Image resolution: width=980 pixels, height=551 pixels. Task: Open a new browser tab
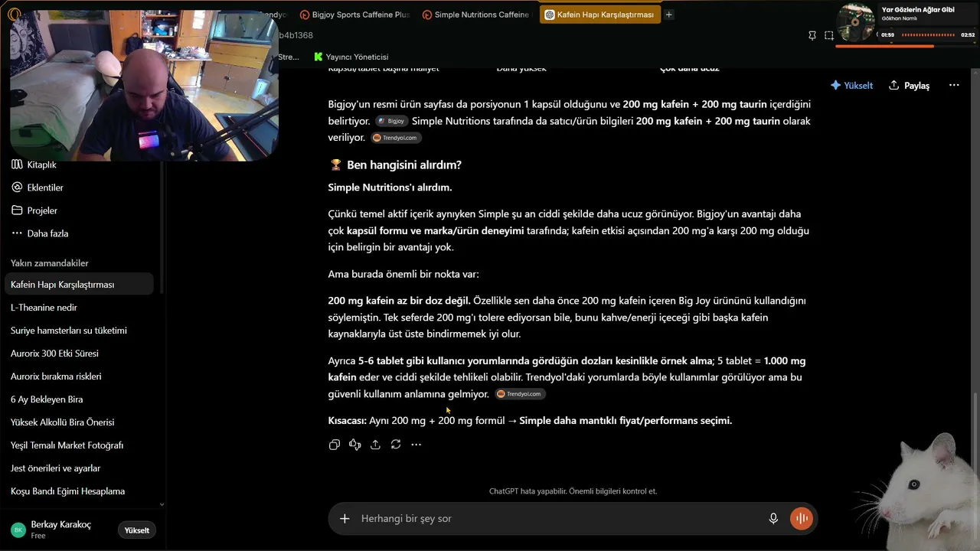pyautogui.click(x=669, y=15)
